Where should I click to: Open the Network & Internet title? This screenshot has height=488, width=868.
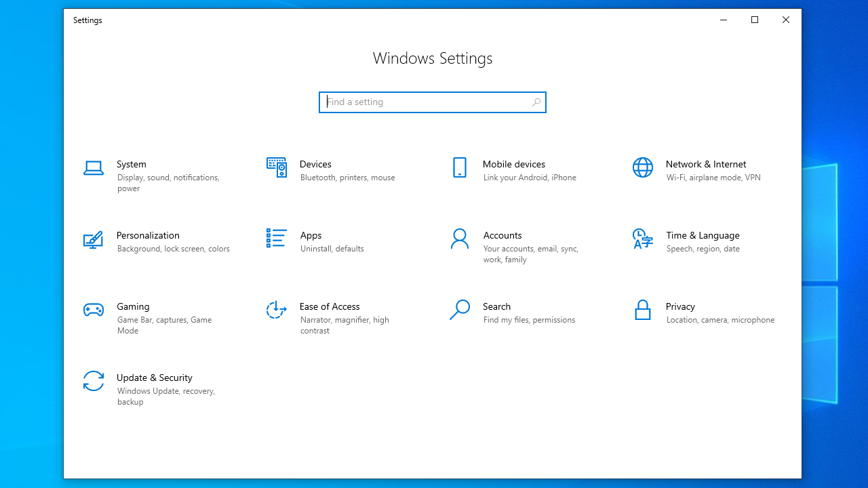click(706, 164)
